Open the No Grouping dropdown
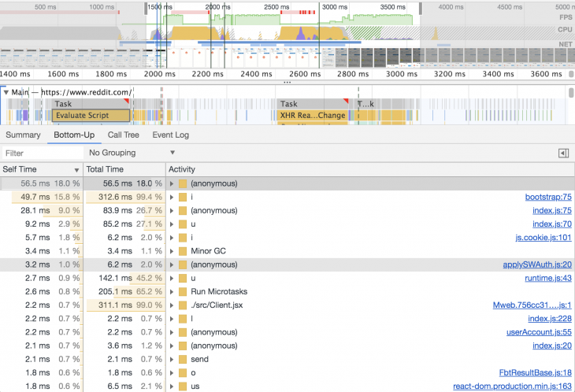 pyautogui.click(x=132, y=153)
